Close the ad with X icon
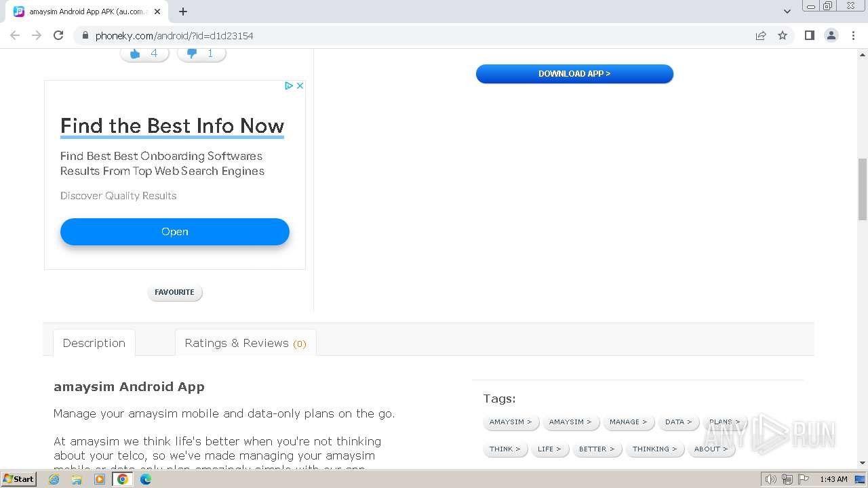This screenshot has height=488, width=868. (300, 85)
